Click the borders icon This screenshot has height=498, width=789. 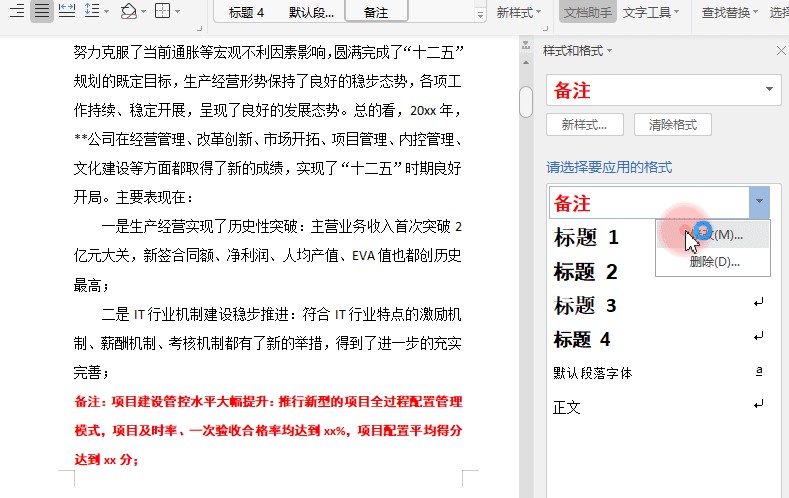(x=163, y=11)
